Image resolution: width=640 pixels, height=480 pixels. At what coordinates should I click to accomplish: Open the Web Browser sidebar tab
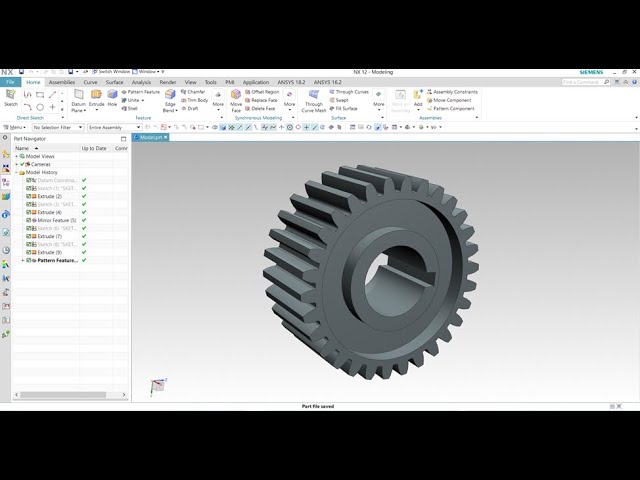click(6, 232)
